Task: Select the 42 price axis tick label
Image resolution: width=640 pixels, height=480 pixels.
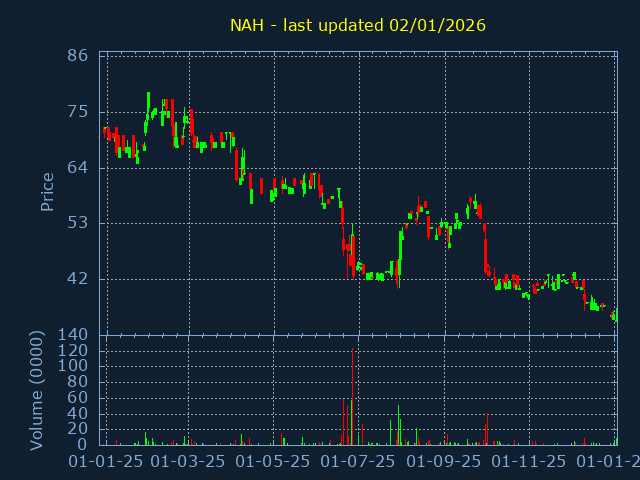Action: (78, 279)
